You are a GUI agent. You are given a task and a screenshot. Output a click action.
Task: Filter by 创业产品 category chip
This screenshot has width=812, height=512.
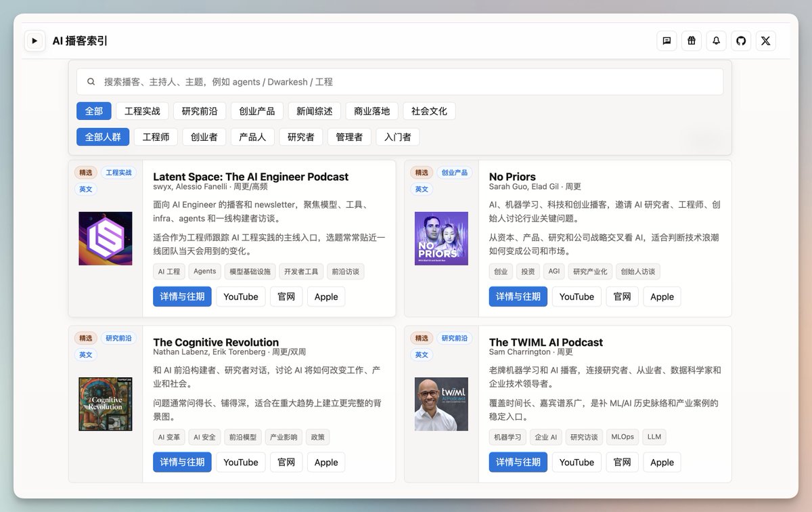point(257,111)
